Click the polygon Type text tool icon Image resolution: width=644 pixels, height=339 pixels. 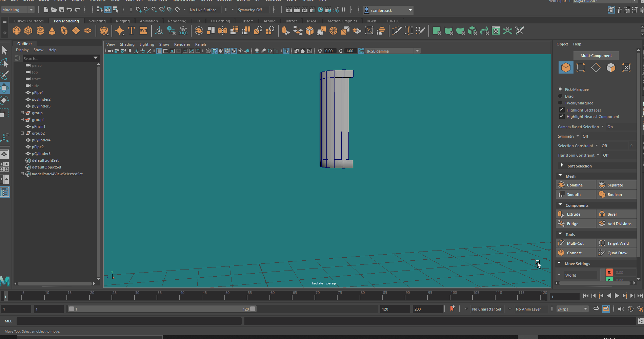coord(132,31)
